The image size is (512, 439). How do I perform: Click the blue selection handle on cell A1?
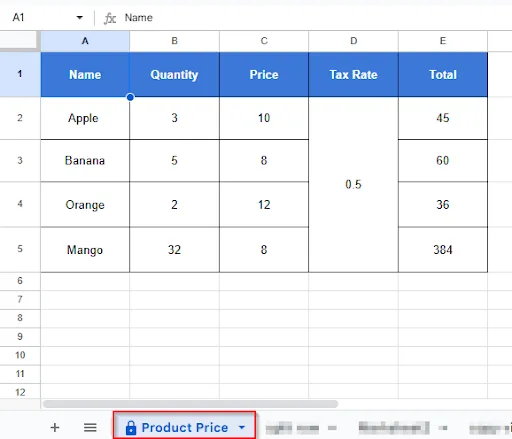coord(130,97)
